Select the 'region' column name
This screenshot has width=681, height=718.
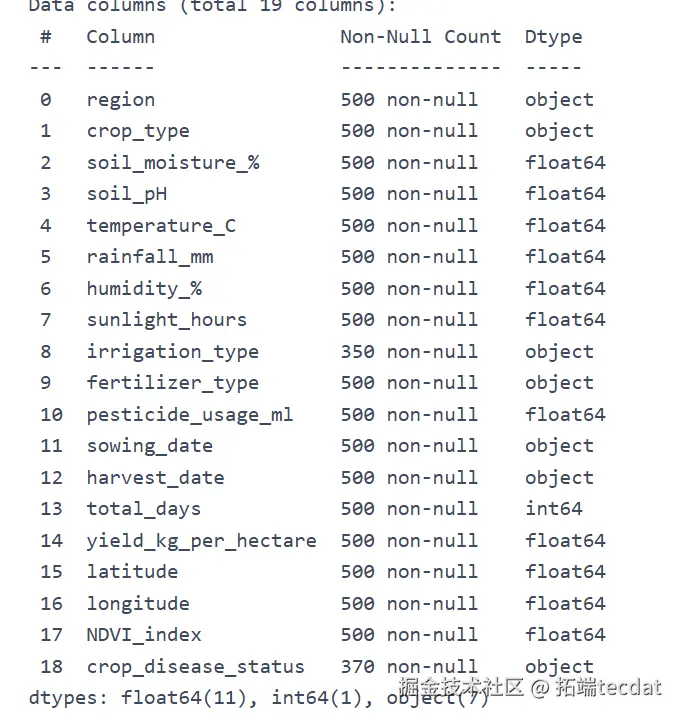120,100
